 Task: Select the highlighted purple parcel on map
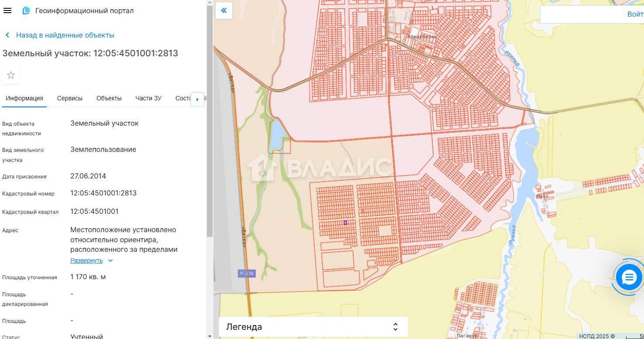tap(345, 223)
